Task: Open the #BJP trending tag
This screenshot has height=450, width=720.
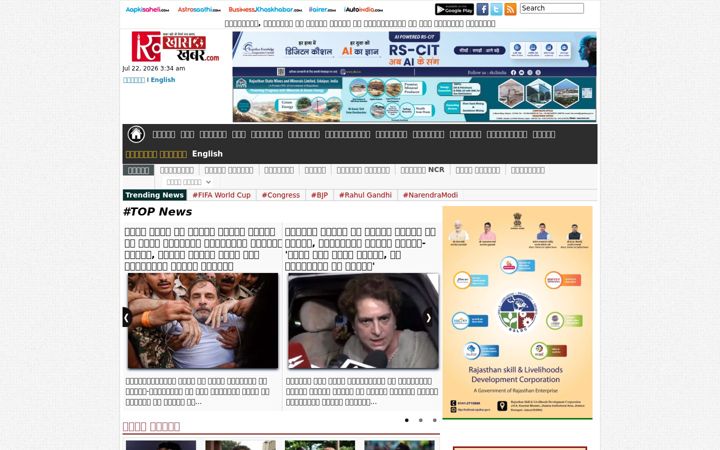Action: coord(320,195)
